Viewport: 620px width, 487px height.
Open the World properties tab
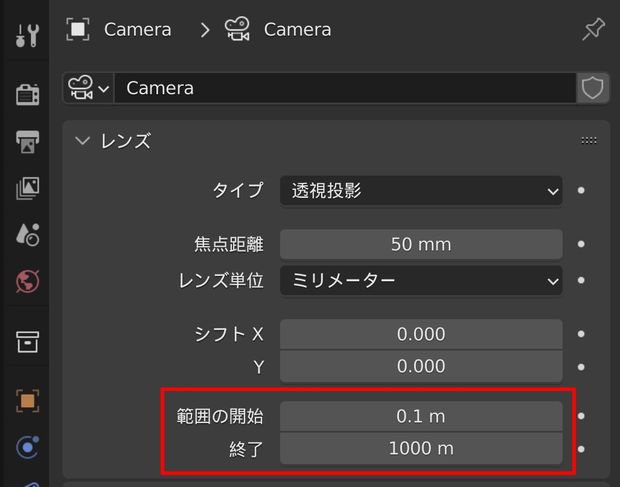[x=27, y=281]
